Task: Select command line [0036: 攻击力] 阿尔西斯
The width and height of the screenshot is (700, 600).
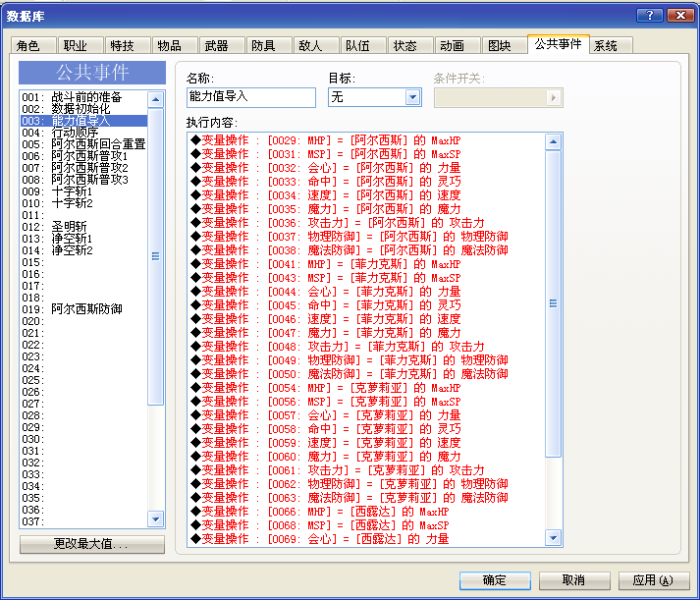Action: [366, 223]
